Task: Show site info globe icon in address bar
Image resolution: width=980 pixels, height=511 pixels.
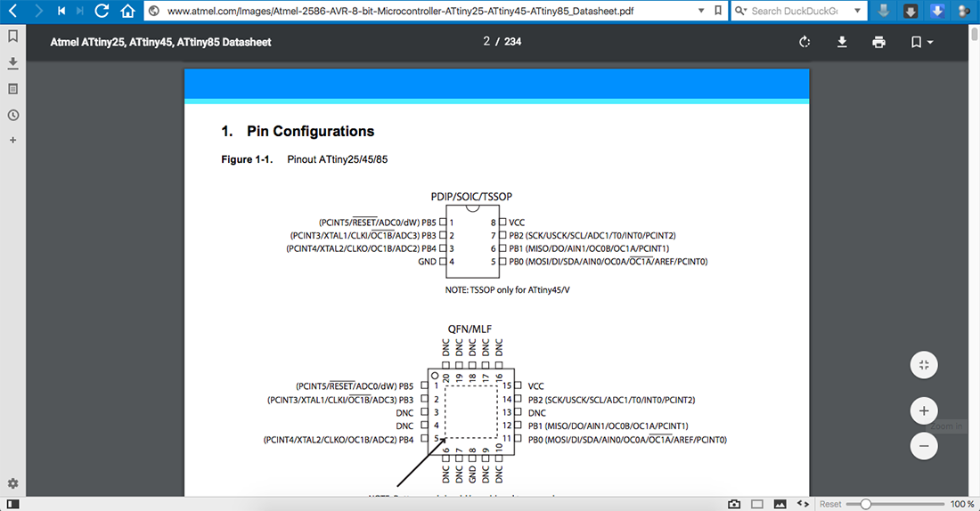Action: point(154,11)
